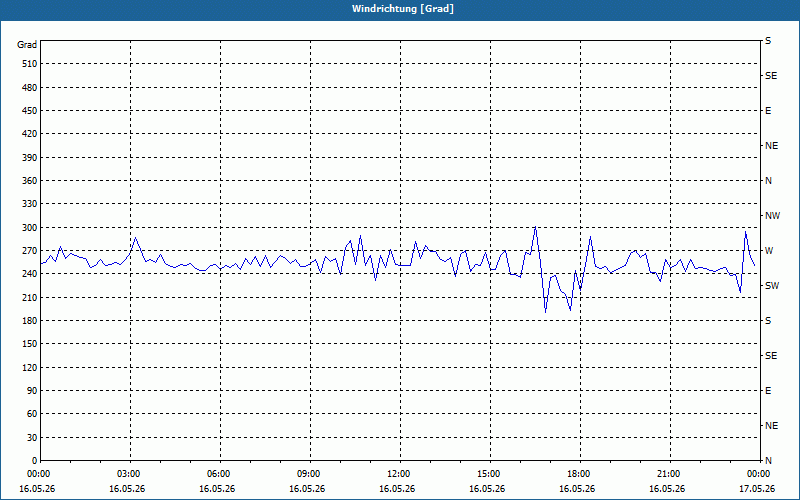Click the 06:00 time axis label

pos(220,474)
